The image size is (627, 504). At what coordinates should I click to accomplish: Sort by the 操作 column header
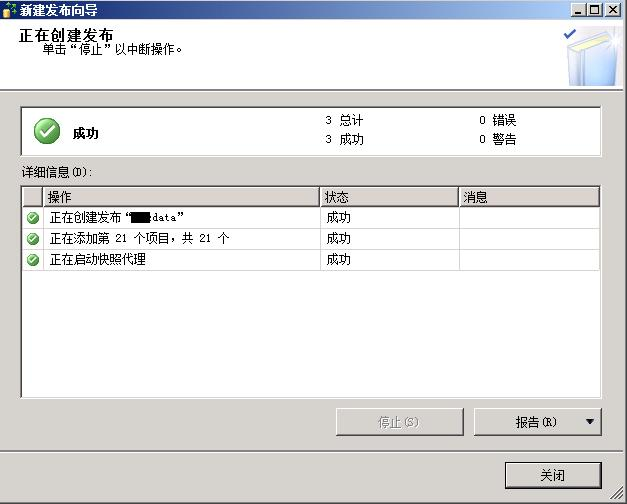[x=181, y=197]
